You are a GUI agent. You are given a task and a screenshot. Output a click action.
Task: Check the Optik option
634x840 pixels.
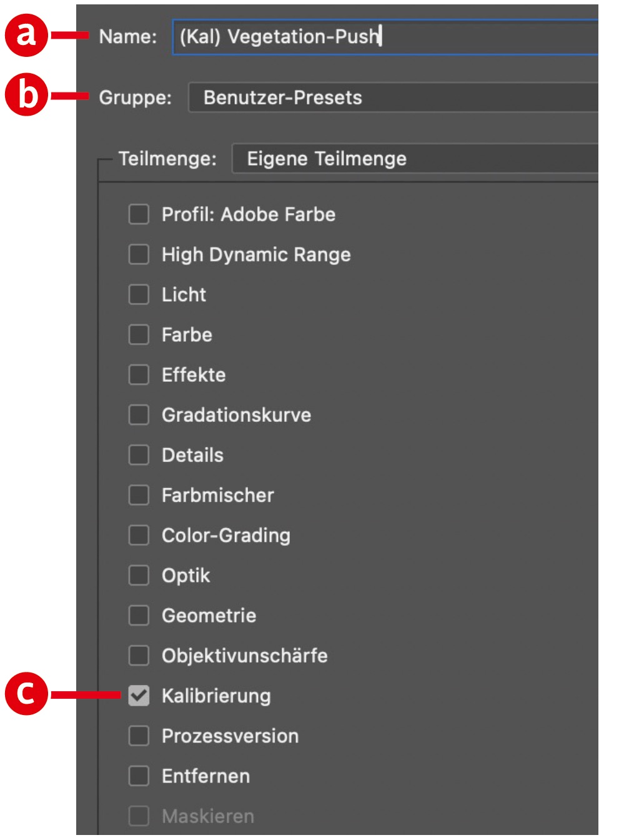(139, 575)
